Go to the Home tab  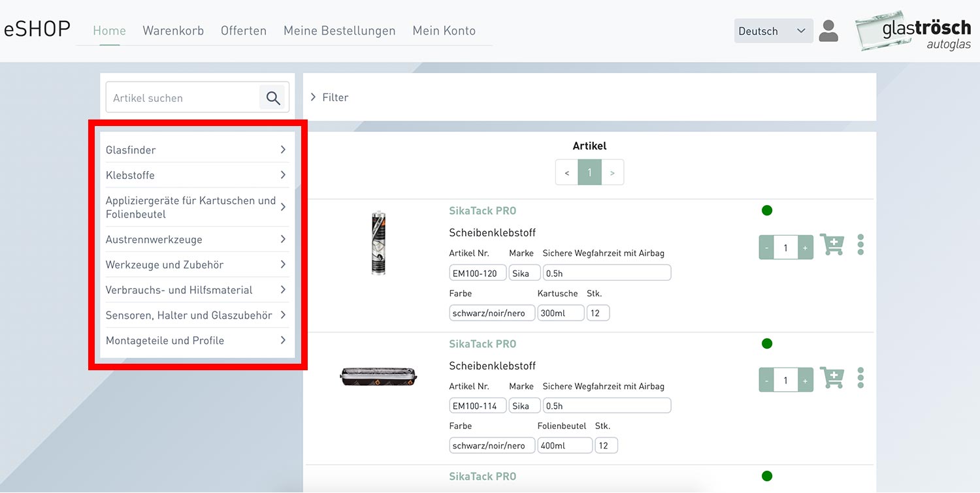tap(109, 31)
